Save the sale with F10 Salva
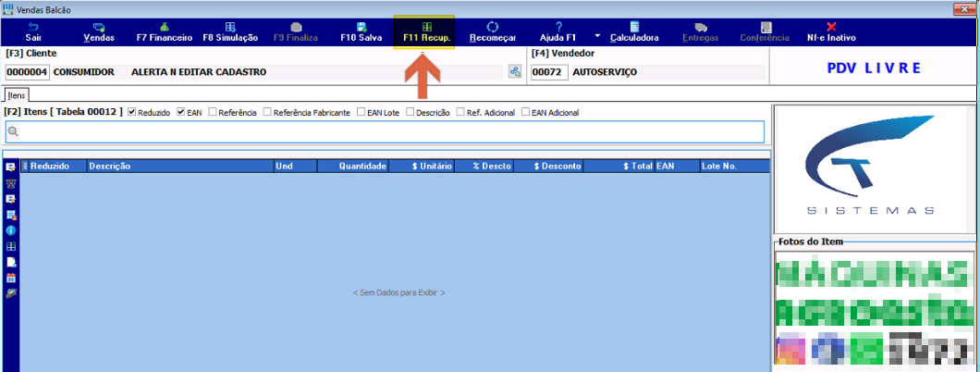Image resolution: width=980 pixels, height=372 pixels. pos(361,32)
